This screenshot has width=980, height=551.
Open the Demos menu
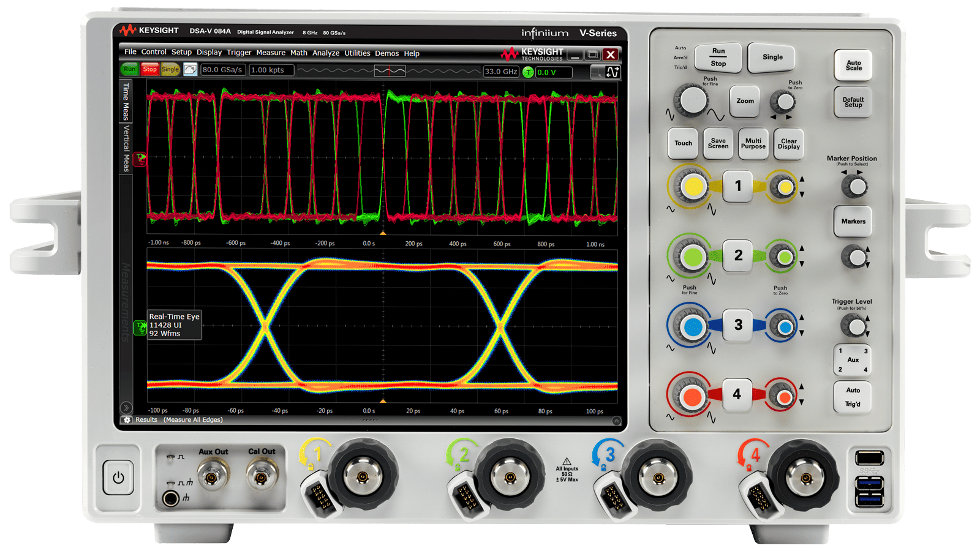pos(387,54)
